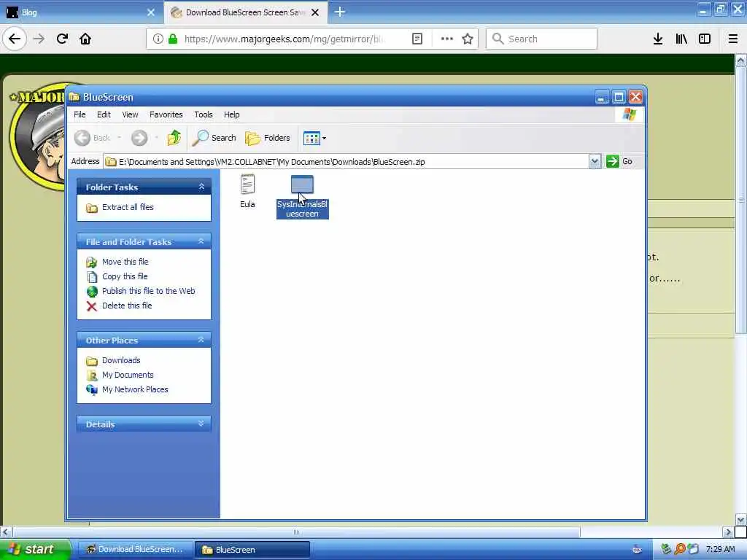This screenshot has height=560, width=747.
Task: Open My Documents in Other Places
Action: [128, 375]
